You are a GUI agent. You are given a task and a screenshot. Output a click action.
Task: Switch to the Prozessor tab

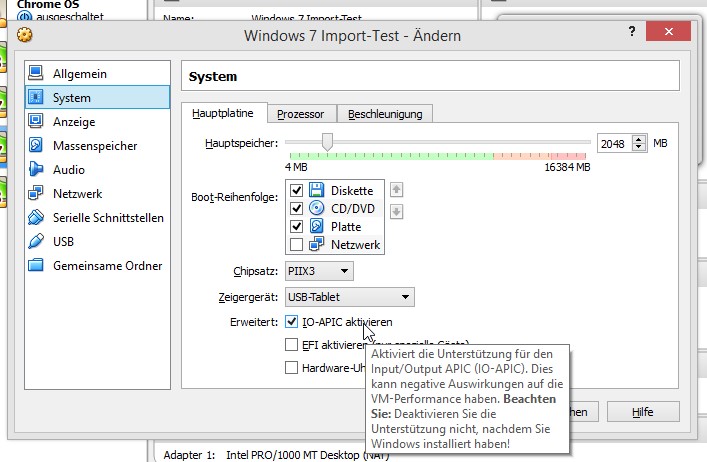pos(301,114)
